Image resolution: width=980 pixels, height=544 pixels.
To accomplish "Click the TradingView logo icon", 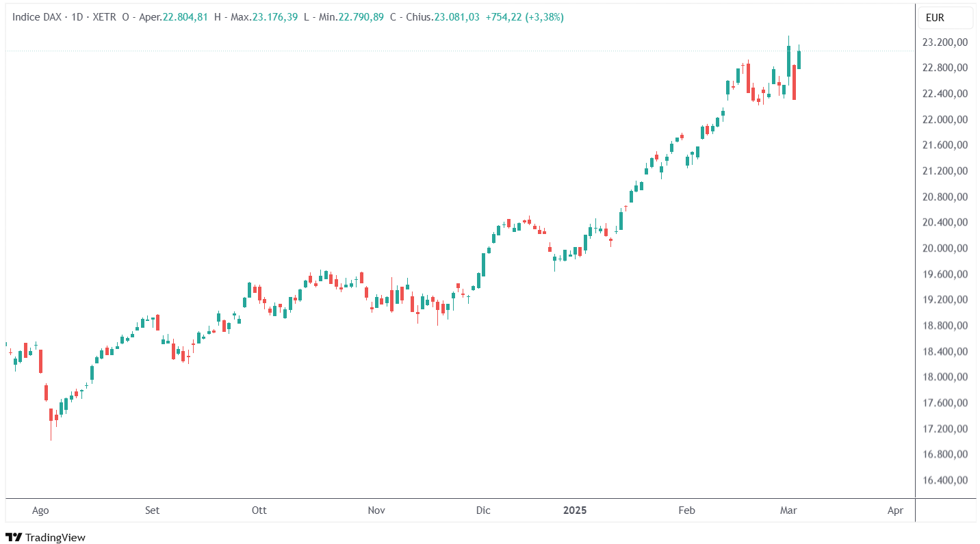I will pyautogui.click(x=14, y=537).
